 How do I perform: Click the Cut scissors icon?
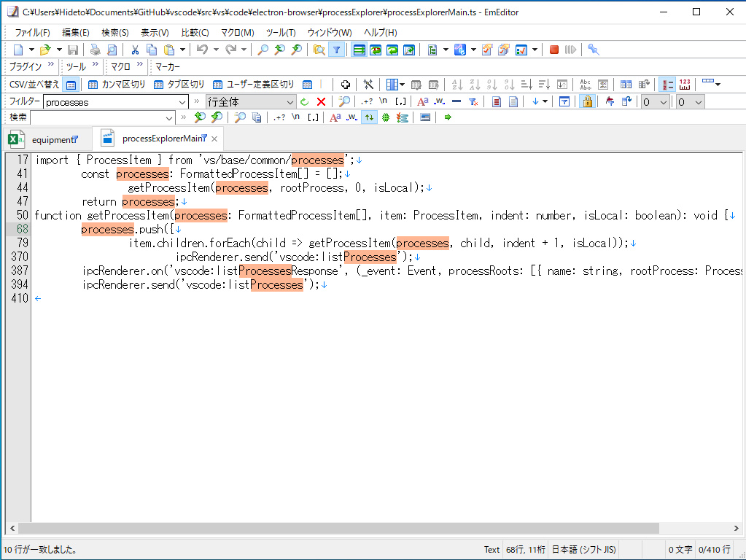pyautogui.click(x=135, y=50)
